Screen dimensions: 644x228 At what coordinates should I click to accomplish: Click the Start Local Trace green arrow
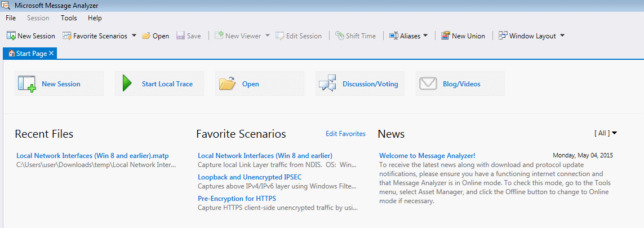(x=127, y=84)
